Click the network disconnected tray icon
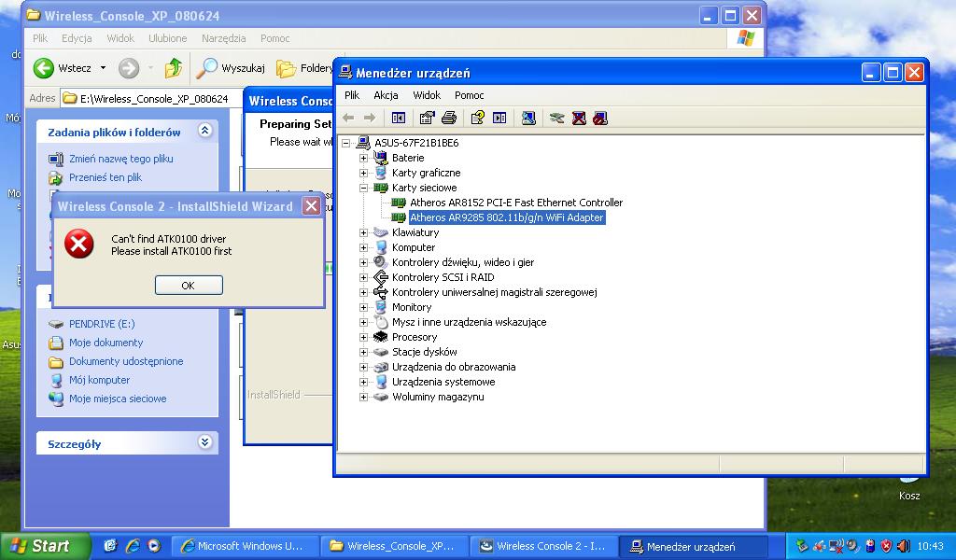 837,547
